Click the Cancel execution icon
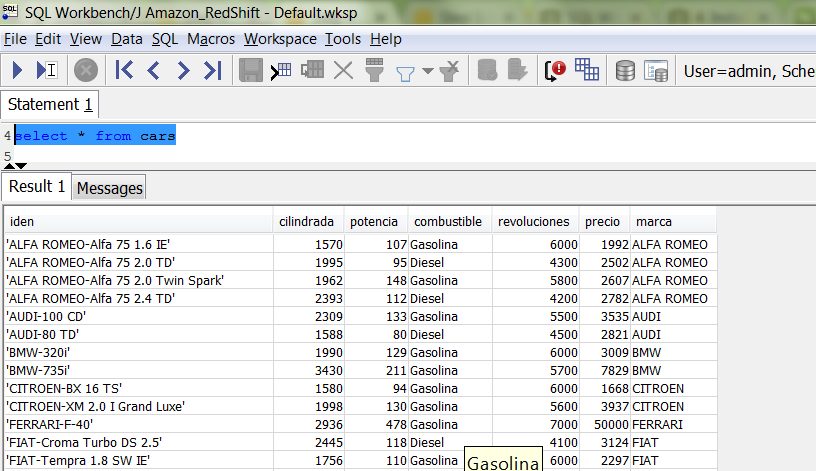Screen dimensions: 816x471 point(86,70)
